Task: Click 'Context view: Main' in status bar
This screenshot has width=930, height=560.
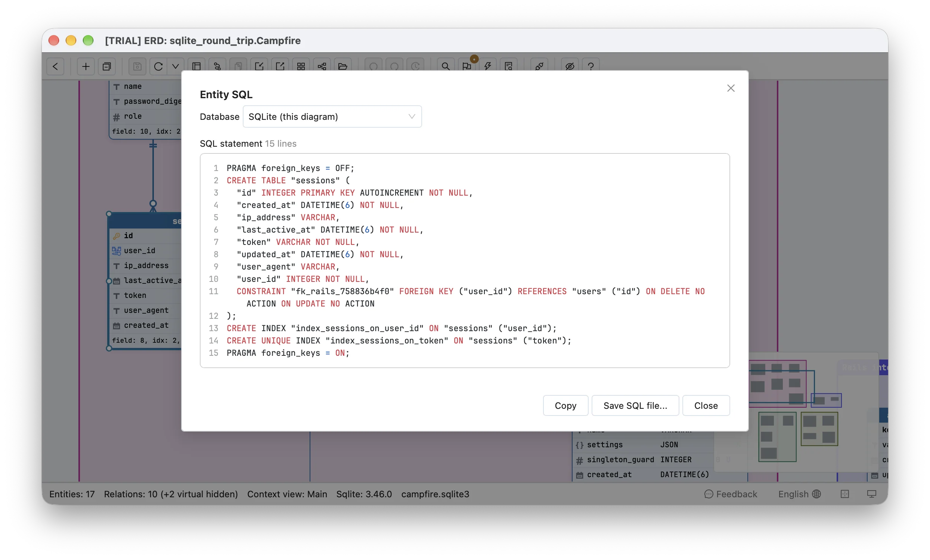Action: (x=287, y=494)
